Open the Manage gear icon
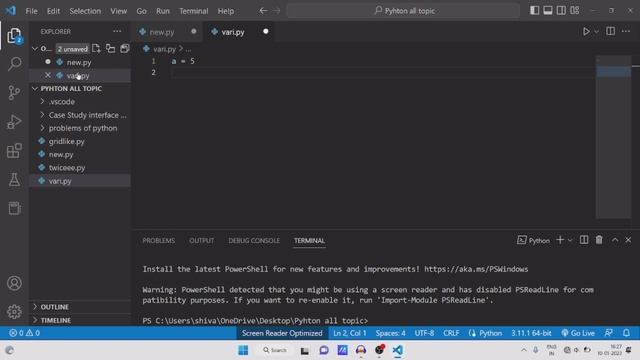Viewport: 640px width, 360px height. coord(14,312)
